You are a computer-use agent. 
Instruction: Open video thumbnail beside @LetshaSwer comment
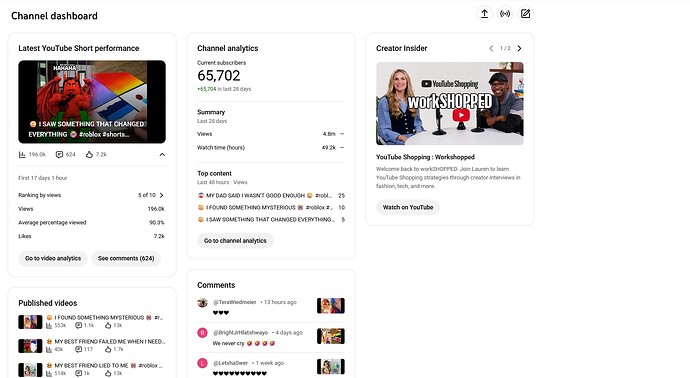pyautogui.click(x=331, y=367)
